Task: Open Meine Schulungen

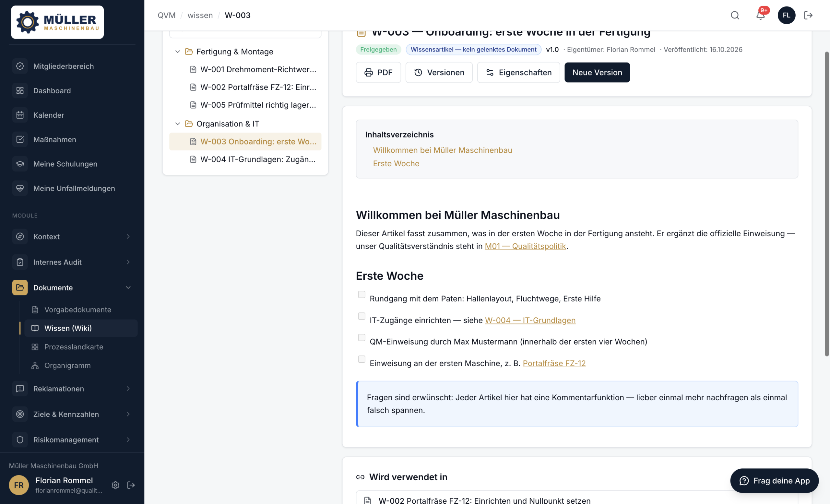Action: point(72,164)
